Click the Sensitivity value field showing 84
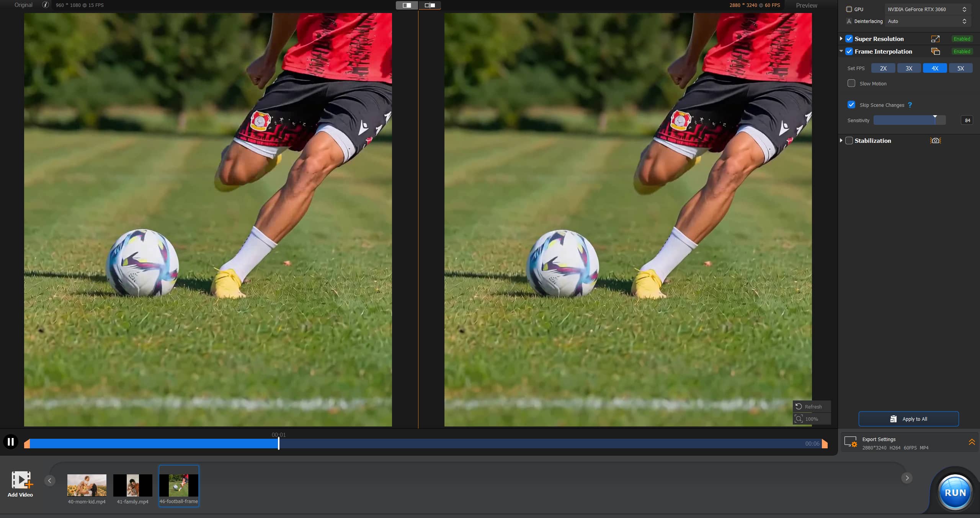The width and height of the screenshot is (980, 518). click(967, 120)
